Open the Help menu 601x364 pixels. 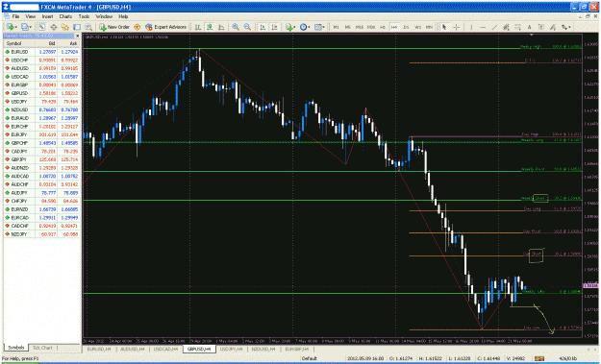click(123, 16)
